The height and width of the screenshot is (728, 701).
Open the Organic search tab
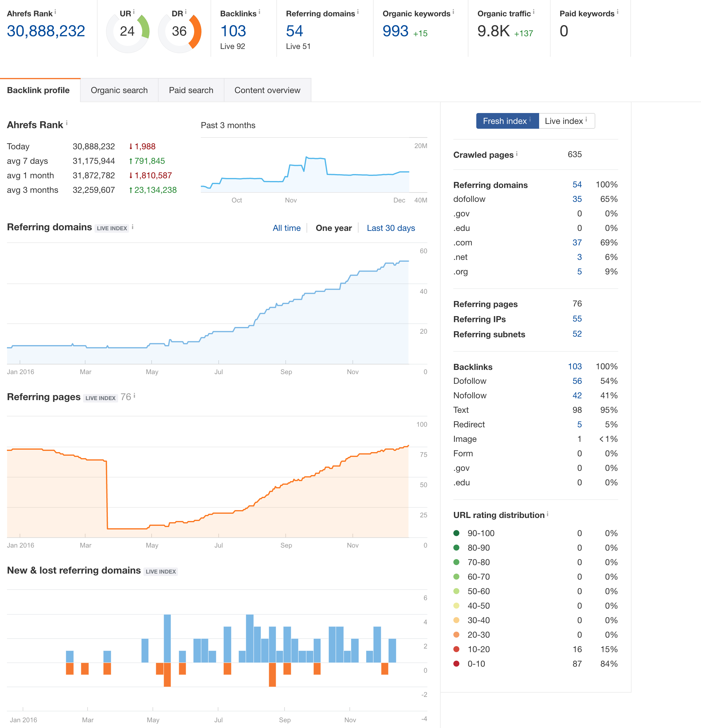click(119, 90)
